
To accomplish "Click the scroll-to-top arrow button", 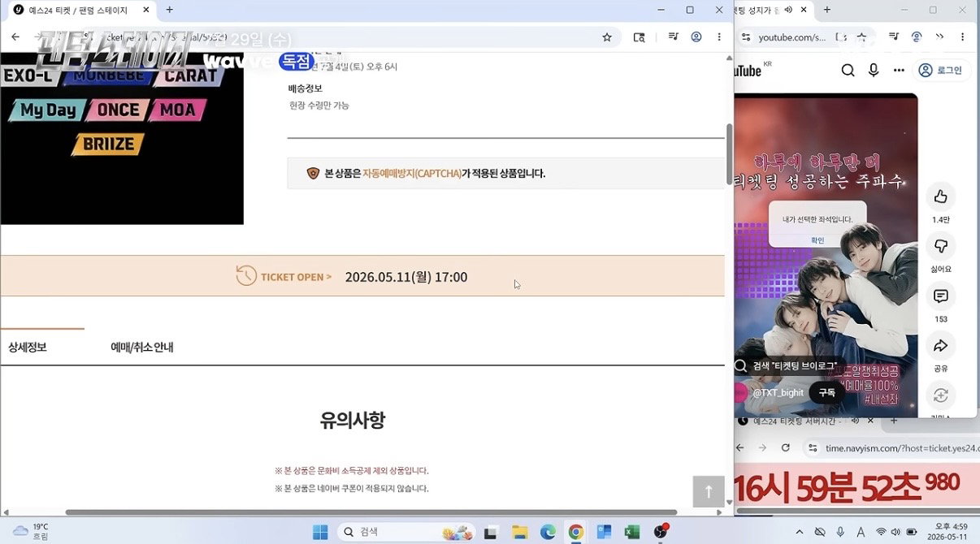I will [x=709, y=491].
